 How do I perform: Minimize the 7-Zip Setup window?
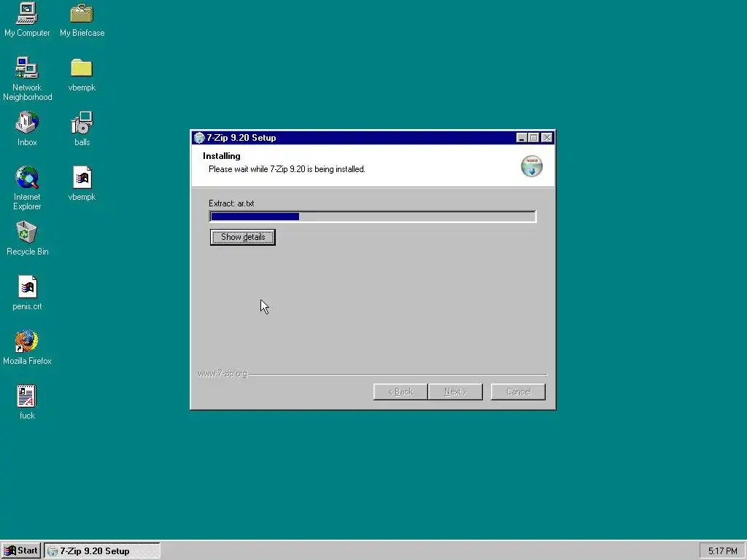[522, 138]
